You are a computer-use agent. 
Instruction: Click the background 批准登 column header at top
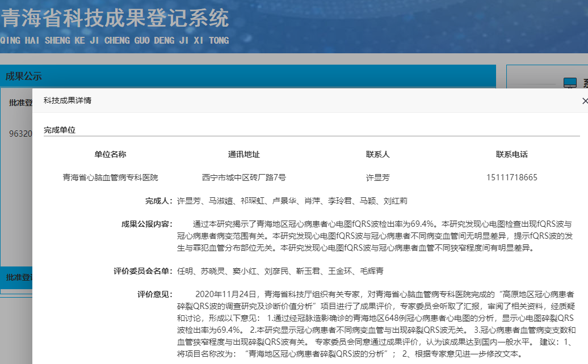pyautogui.click(x=20, y=103)
